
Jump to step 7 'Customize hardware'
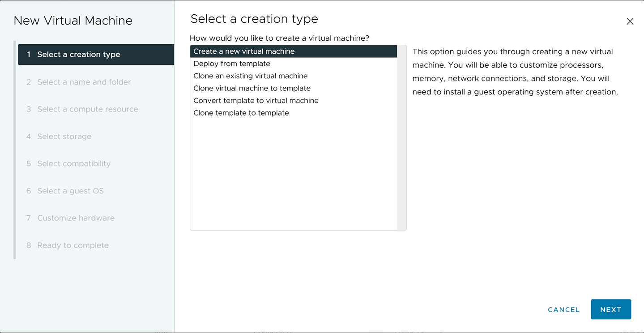76,218
